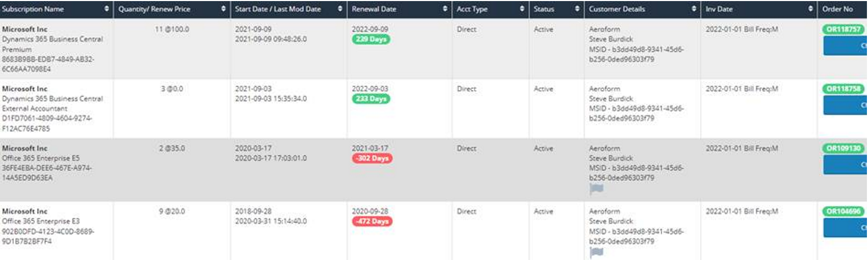
Task: Click renewal date 2022-09-09
Action: [x=370, y=30]
